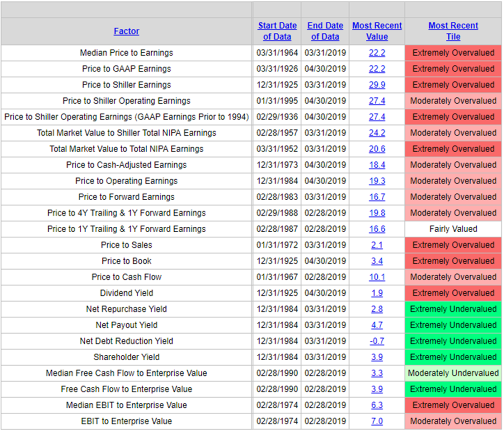Select the 'Median EBIT to Enterprise Value' cell
Screen dimensions: 504x431
126,405
